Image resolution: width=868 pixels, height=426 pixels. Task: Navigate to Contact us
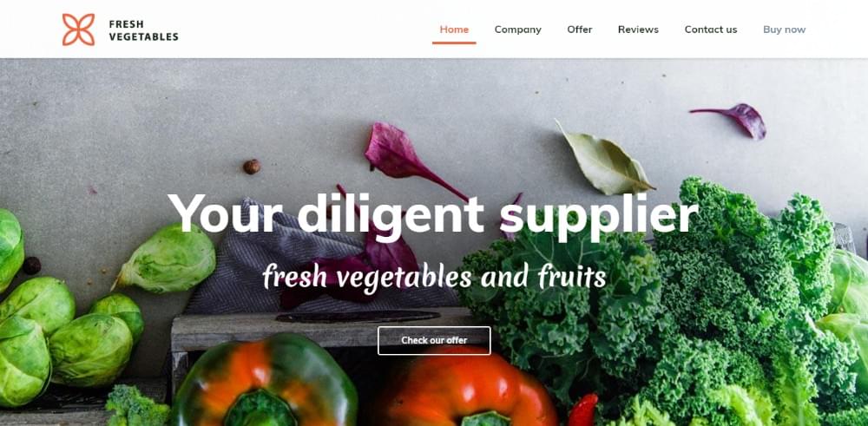click(x=711, y=29)
